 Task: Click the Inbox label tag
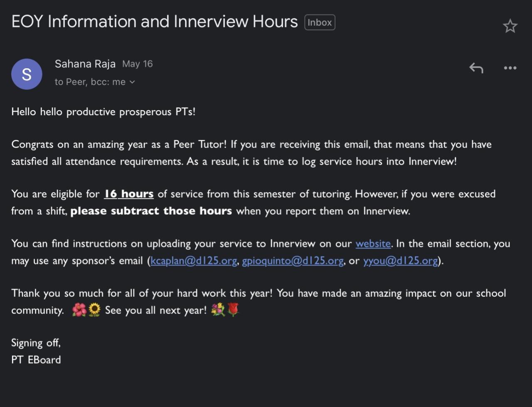[x=320, y=22]
